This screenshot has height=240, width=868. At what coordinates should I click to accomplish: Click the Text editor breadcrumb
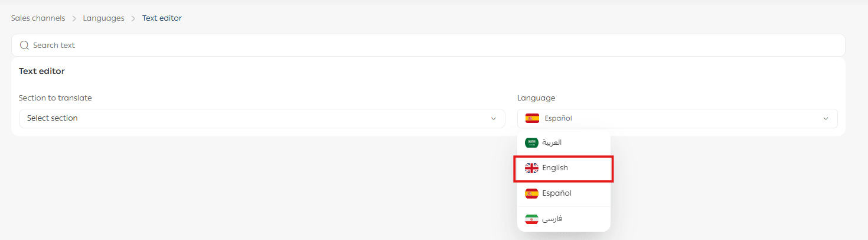click(x=162, y=18)
